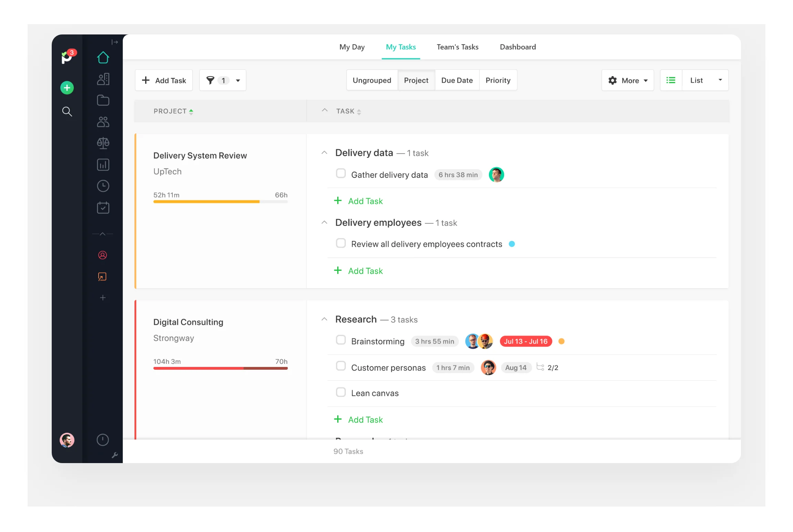The image size is (793, 532).
Task: Check Review all delivery employees contracts checkbox
Action: [341, 243]
